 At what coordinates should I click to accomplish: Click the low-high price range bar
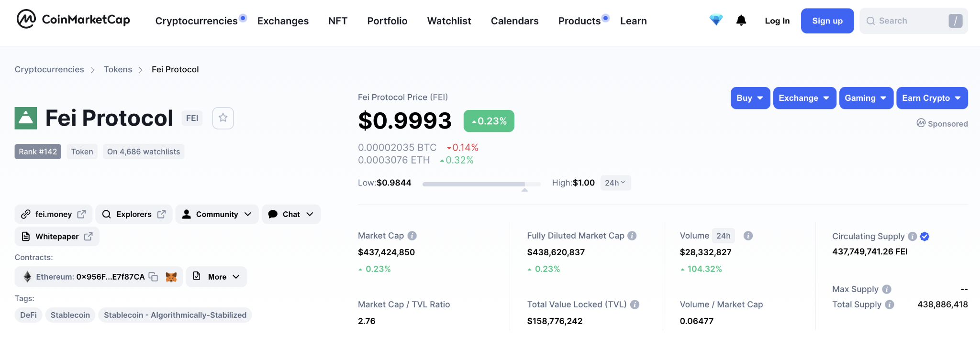click(x=481, y=184)
